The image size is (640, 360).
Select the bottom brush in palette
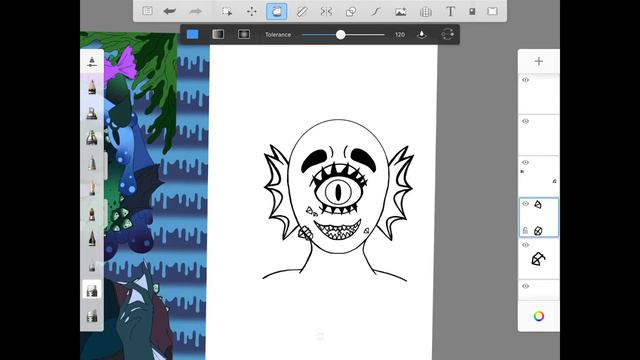click(92, 315)
